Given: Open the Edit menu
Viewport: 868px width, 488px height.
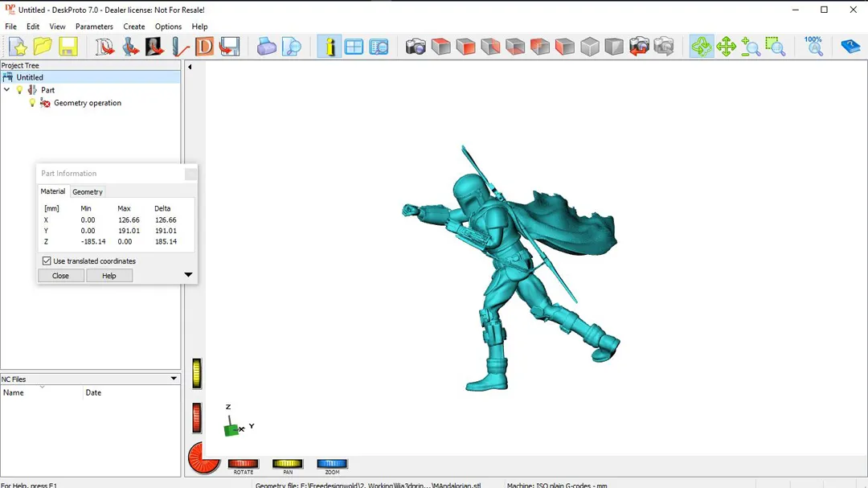Looking at the screenshot, I should pos(33,27).
